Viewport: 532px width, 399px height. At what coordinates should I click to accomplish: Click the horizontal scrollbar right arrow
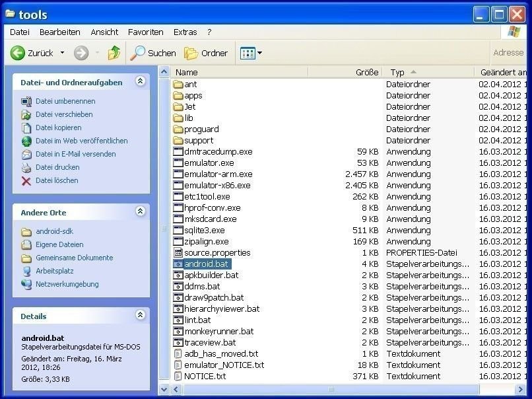coord(519,389)
